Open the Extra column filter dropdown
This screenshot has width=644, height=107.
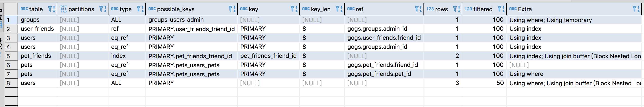635,9
